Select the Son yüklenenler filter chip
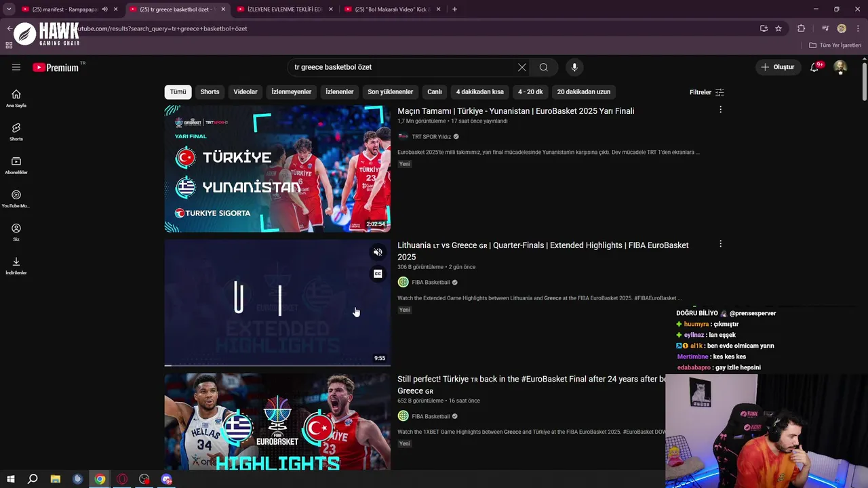Image resolution: width=868 pixels, height=488 pixels. tap(390, 92)
